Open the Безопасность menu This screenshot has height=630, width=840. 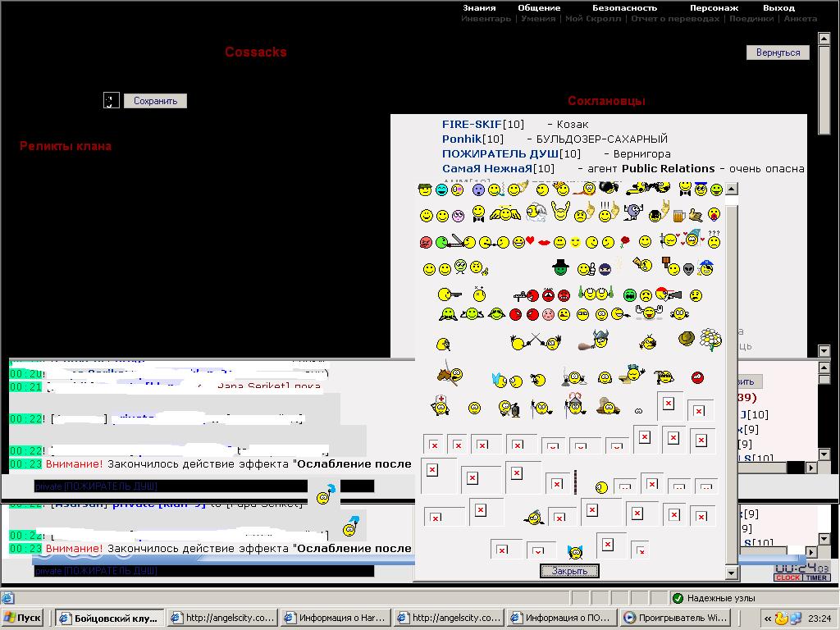click(624, 7)
